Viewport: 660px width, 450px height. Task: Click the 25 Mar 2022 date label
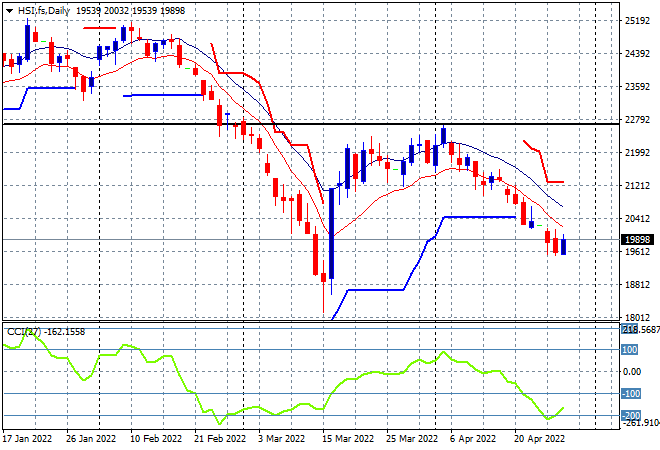click(412, 439)
